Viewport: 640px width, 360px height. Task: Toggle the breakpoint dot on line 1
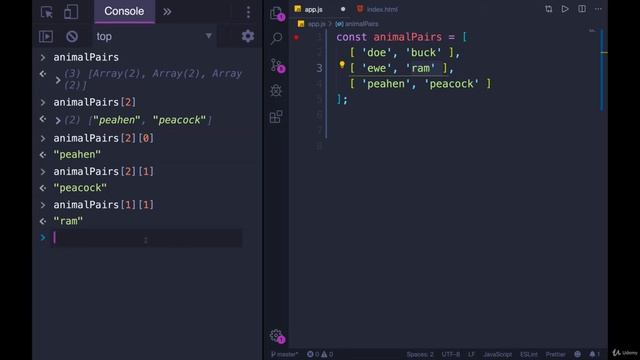[297, 38]
